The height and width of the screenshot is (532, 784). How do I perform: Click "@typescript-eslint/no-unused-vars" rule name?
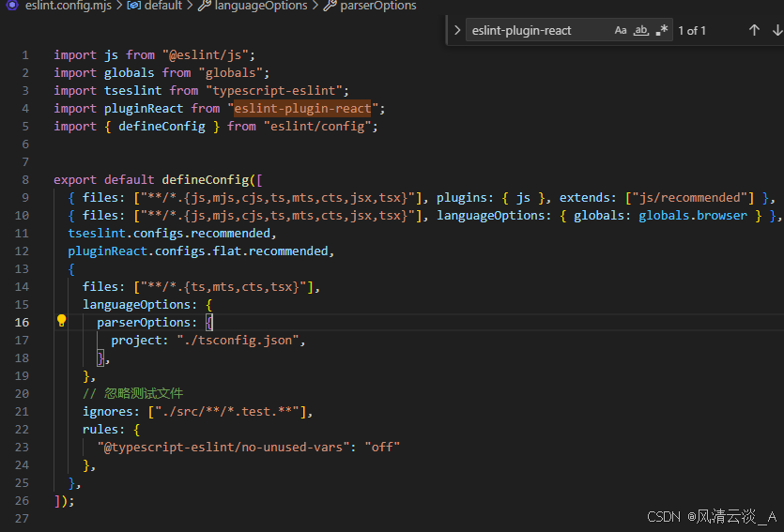[x=223, y=447]
